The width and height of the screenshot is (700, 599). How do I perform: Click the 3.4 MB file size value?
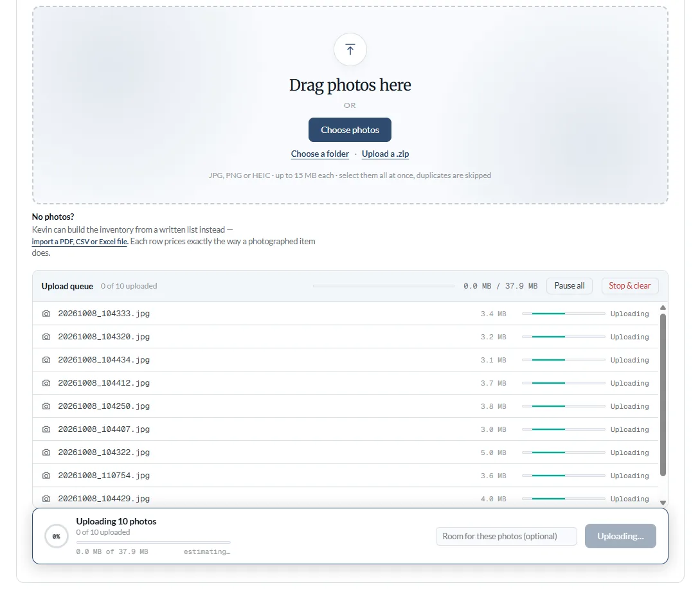493,314
